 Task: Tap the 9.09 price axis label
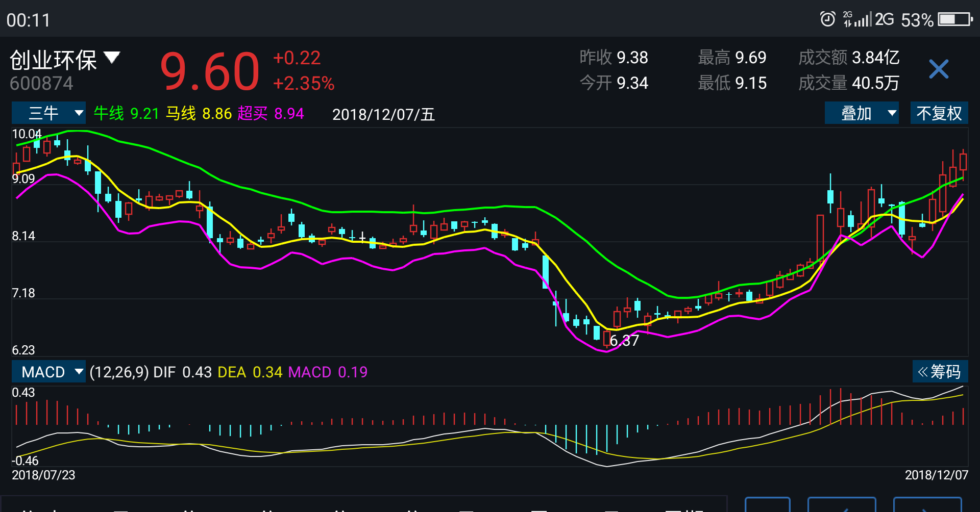click(x=23, y=179)
